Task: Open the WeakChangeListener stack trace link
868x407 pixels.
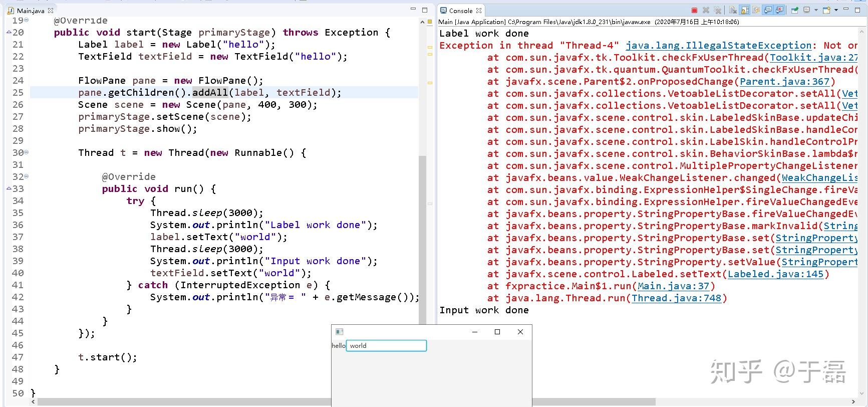Action: (x=819, y=178)
